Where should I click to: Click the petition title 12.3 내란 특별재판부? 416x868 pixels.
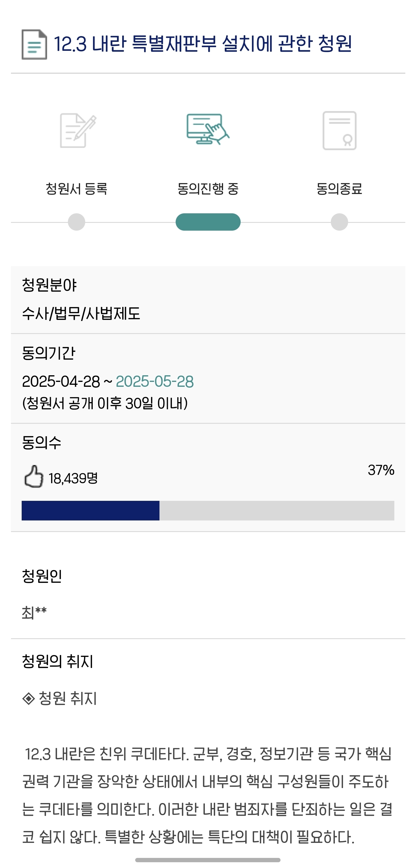click(203, 44)
